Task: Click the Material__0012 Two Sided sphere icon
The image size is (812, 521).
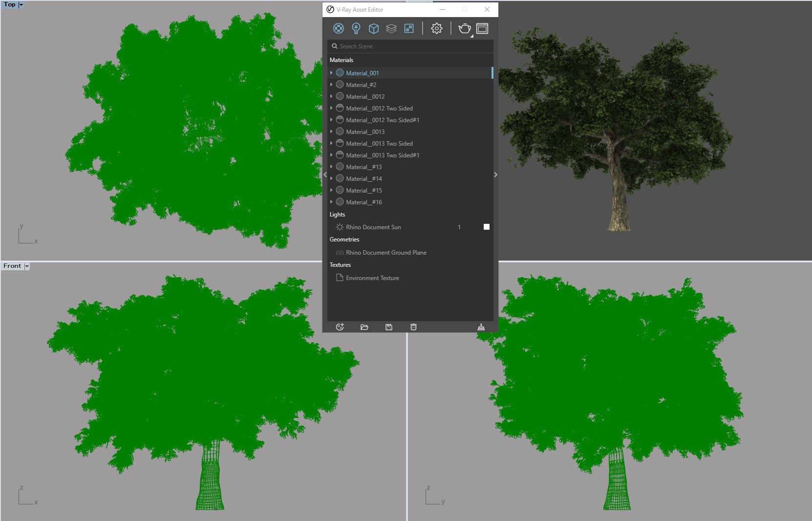Action: (340, 108)
